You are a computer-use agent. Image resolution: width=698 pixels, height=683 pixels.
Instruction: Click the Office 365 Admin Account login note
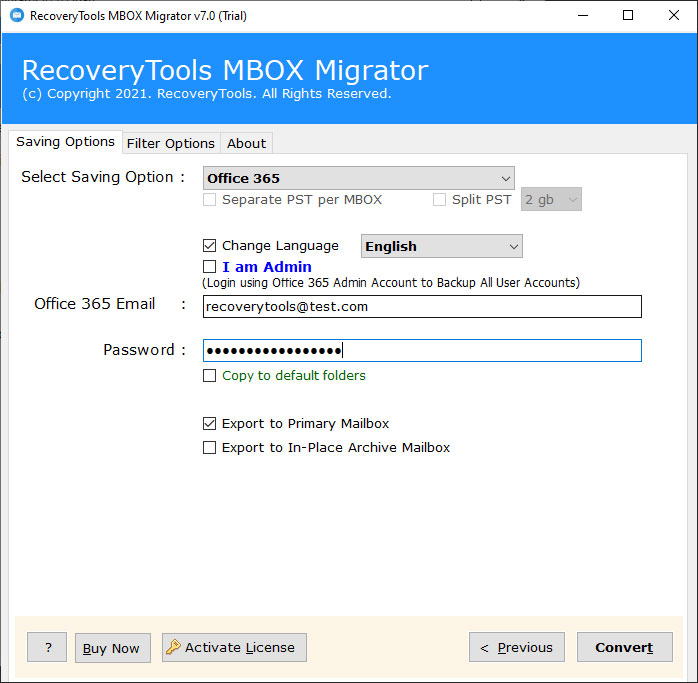(x=391, y=283)
